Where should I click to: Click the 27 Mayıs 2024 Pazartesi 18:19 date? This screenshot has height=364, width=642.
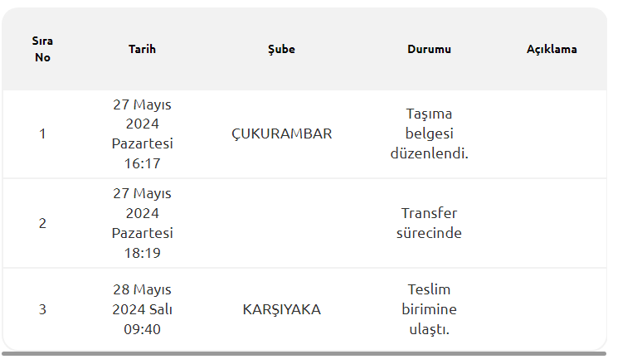pyautogui.click(x=142, y=223)
